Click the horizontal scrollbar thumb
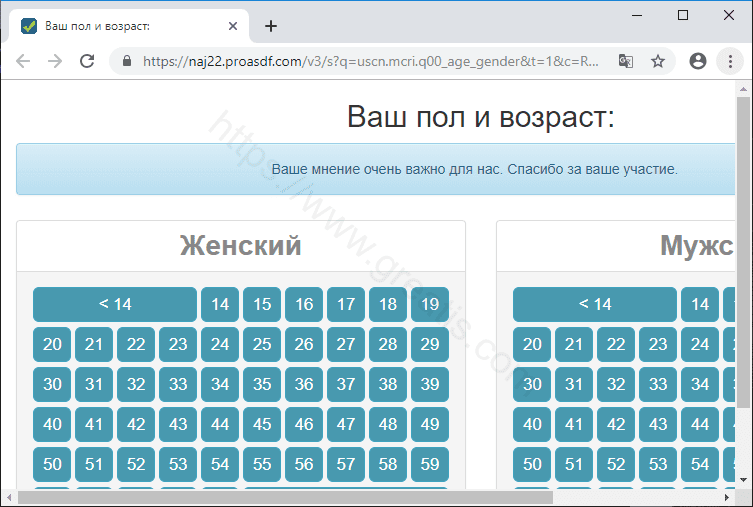 285,497
